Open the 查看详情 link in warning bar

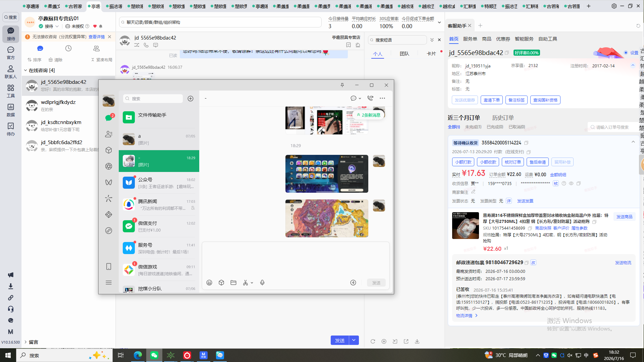[97, 37]
